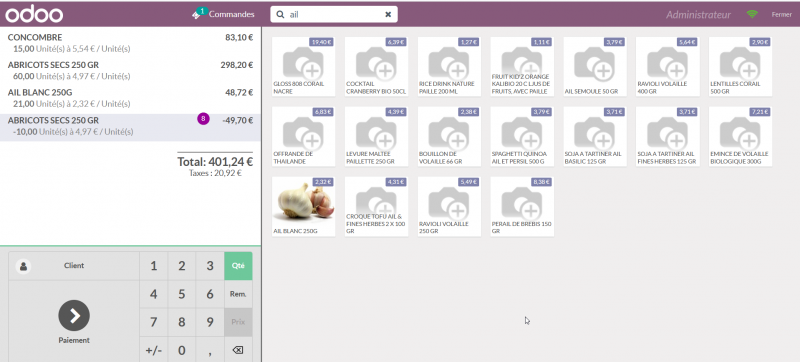
Task: Click the 8,38 € price tag
Action: (x=541, y=182)
